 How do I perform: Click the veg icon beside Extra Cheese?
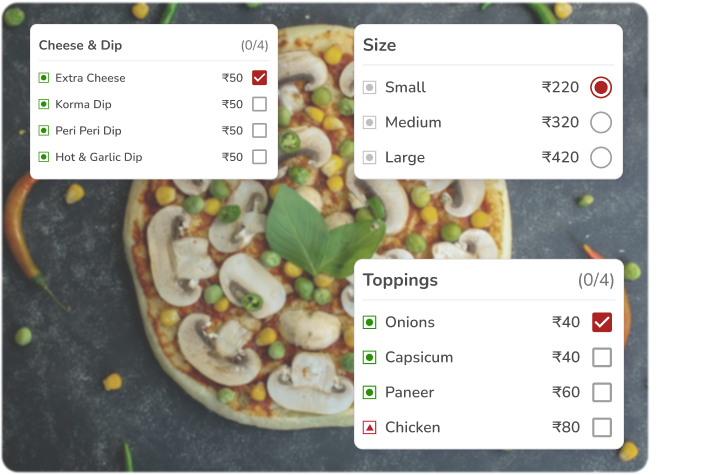point(43,78)
